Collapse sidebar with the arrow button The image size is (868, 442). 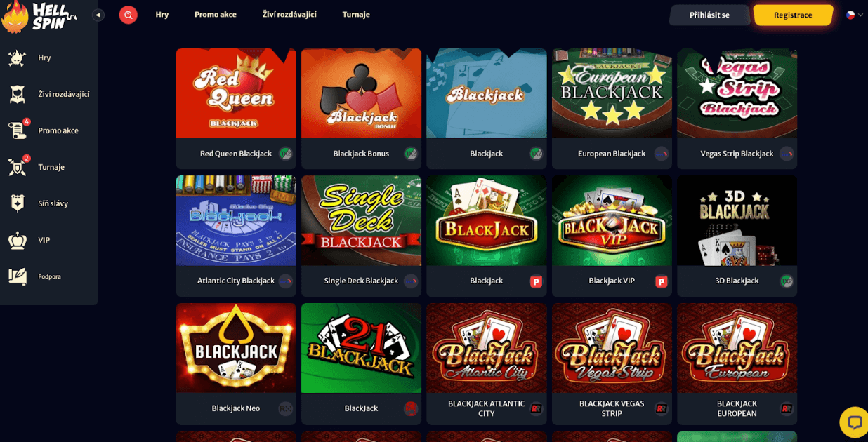[98, 15]
